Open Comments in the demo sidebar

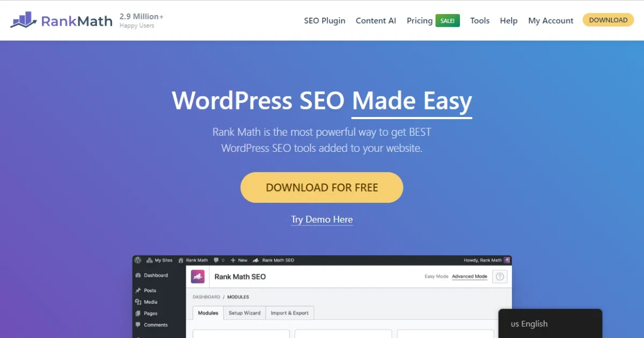151,325
